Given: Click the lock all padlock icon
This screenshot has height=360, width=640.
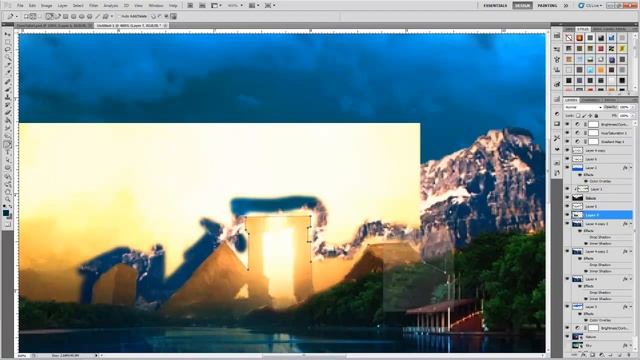Looking at the screenshot, I should point(596,116).
